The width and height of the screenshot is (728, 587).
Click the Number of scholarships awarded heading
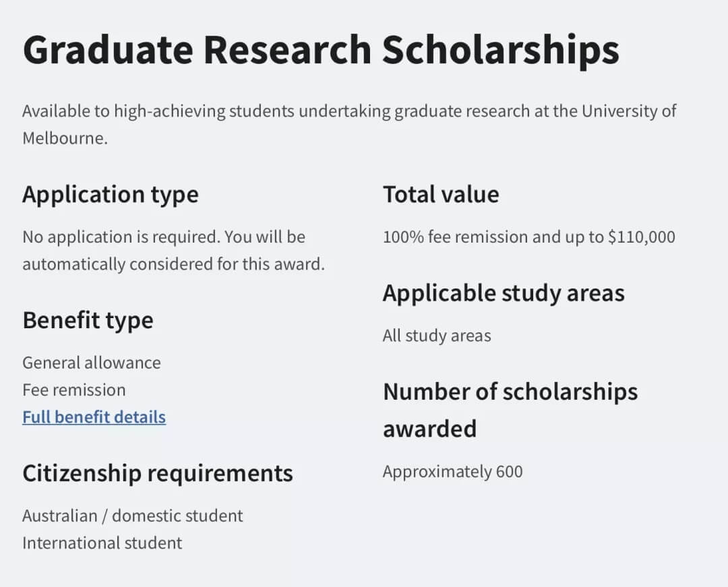click(510, 410)
